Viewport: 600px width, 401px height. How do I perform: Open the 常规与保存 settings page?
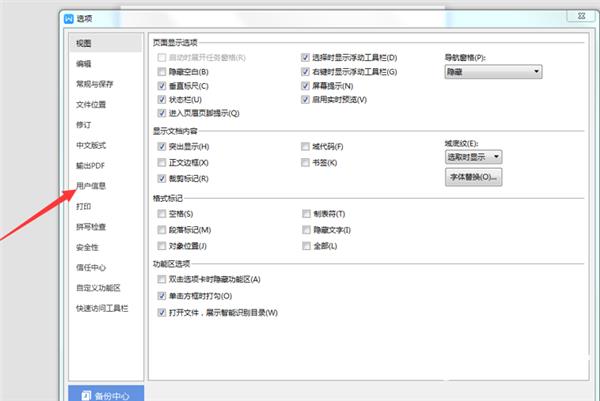(95, 84)
